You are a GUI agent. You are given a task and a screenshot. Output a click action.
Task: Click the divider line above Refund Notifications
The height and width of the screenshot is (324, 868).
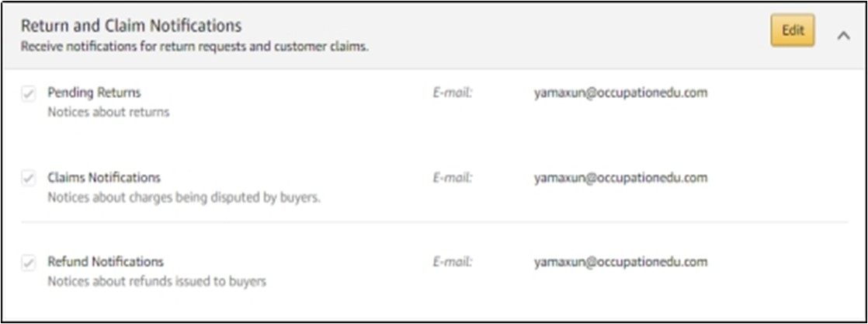tap(435, 223)
